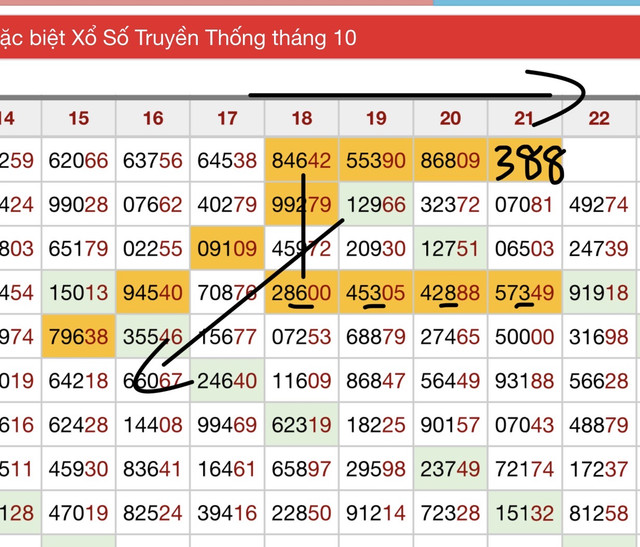Select cell with number 18225
This screenshot has height=547, width=640.
(x=376, y=425)
